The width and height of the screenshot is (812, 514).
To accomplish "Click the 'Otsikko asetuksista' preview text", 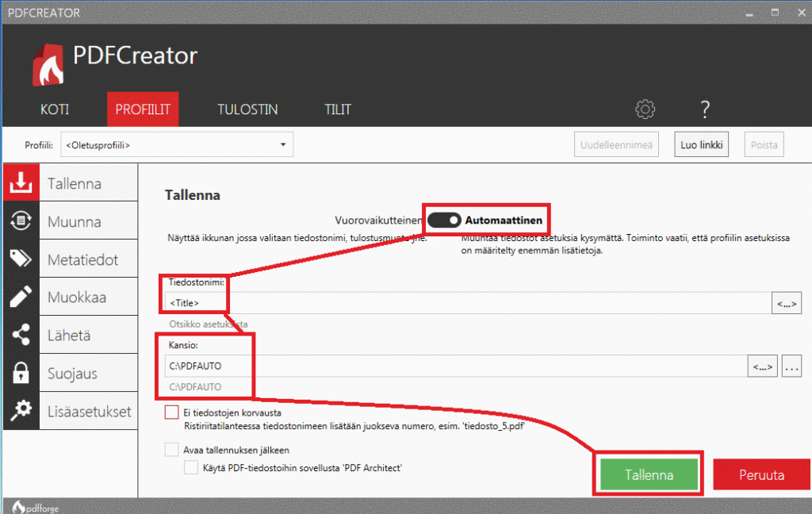I will coord(209,324).
